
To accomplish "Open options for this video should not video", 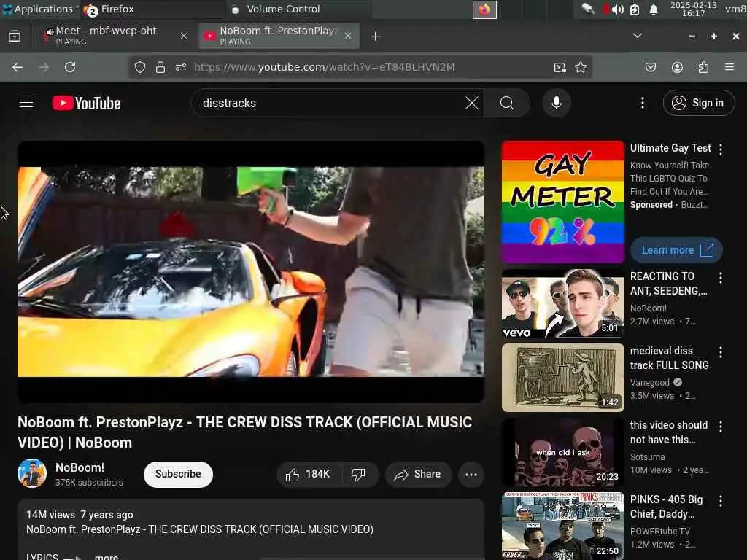I will tap(721, 426).
